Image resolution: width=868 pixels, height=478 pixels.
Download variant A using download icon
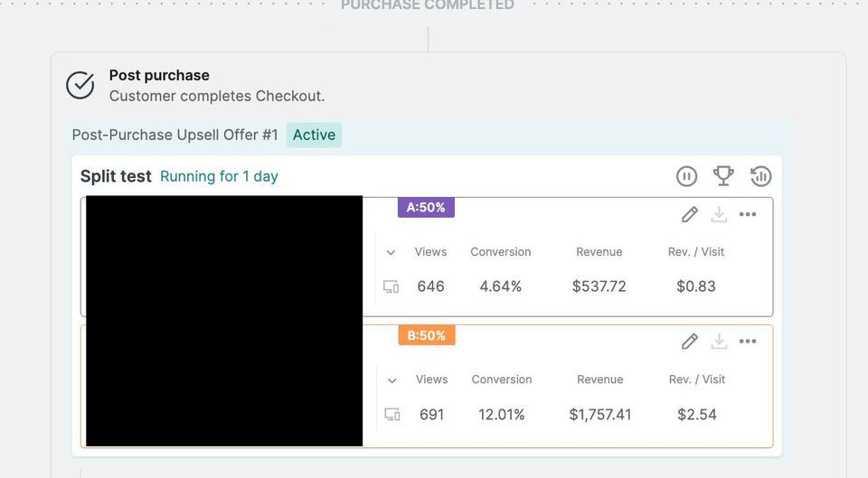tap(719, 215)
